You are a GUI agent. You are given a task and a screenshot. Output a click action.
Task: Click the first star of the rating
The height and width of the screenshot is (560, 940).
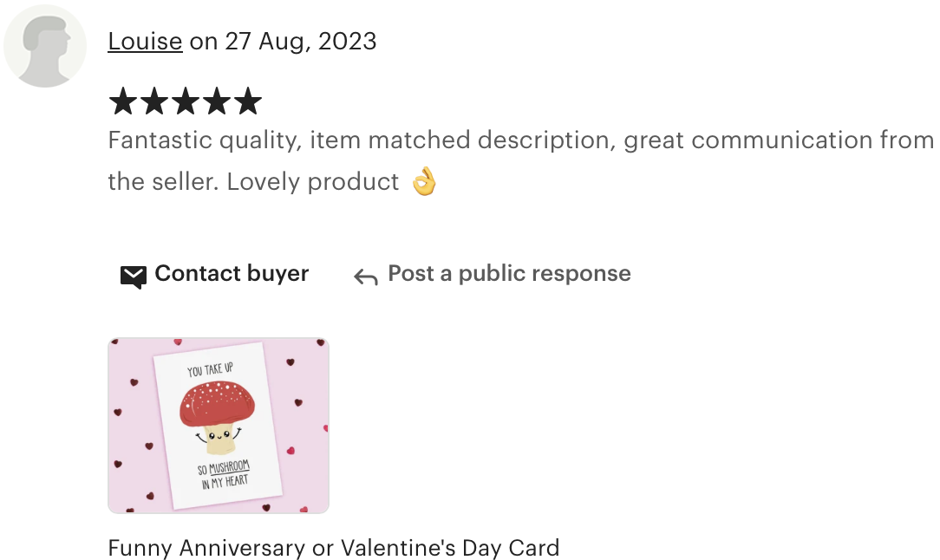pyautogui.click(x=123, y=101)
